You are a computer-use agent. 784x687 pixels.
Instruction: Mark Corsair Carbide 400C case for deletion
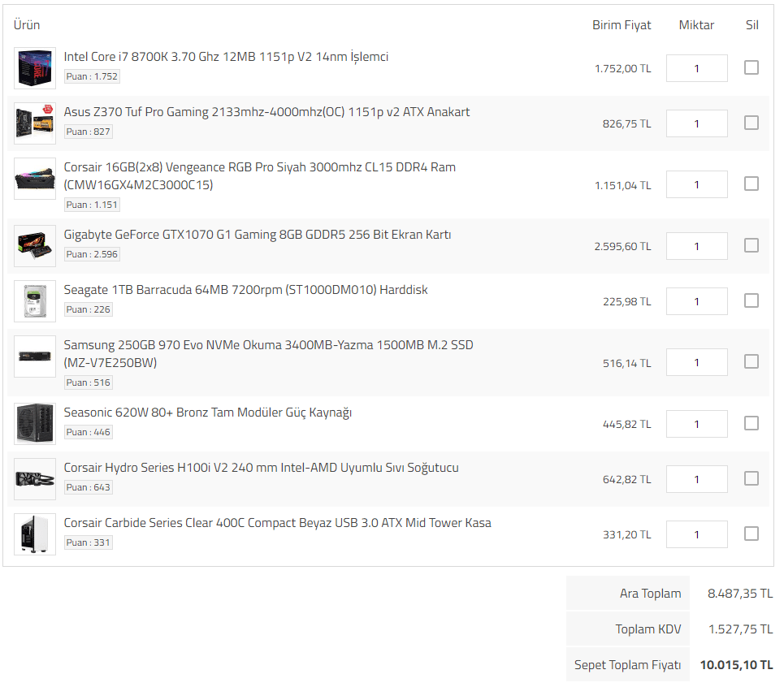[x=752, y=534]
